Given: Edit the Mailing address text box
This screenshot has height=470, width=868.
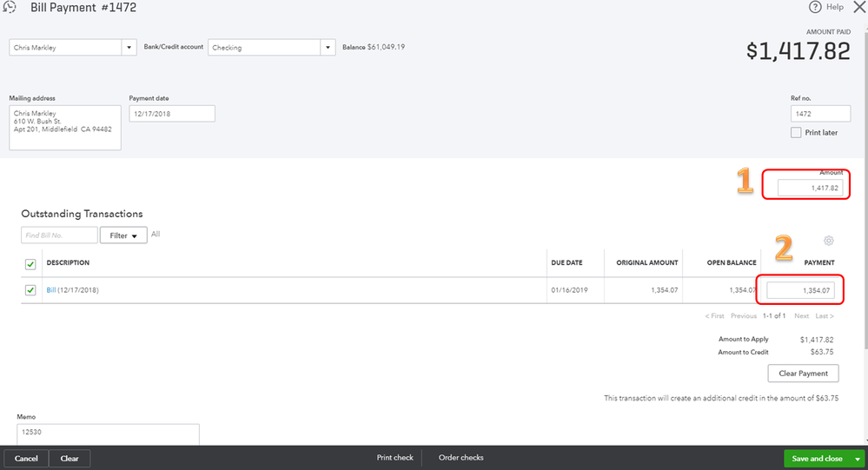Looking at the screenshot, I should (x=65, y=128).
